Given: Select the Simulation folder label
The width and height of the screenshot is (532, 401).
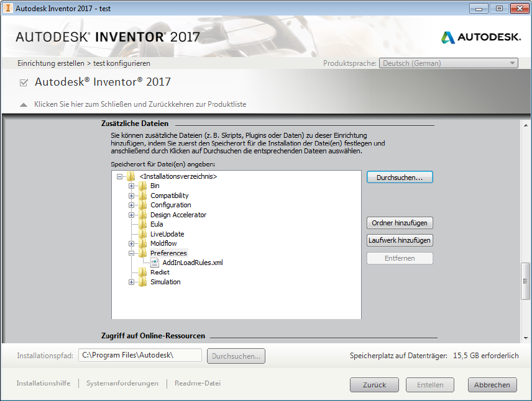Looking at the screenshot, I should pyautogui.click(x=165, y=282).
